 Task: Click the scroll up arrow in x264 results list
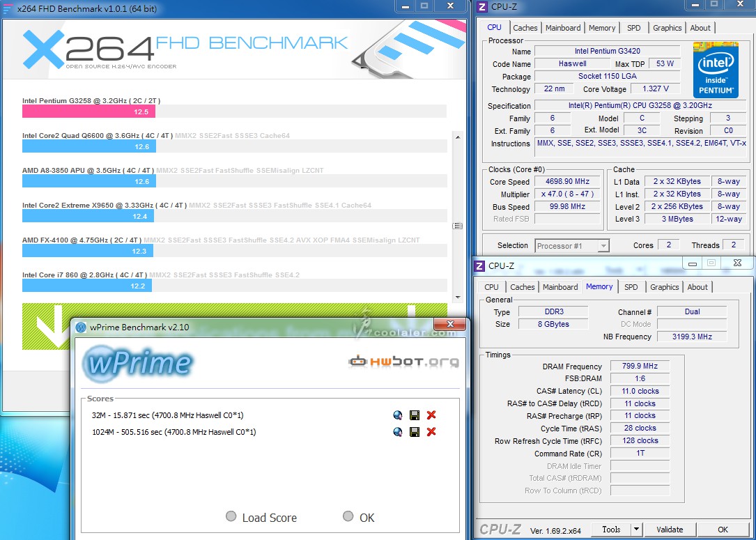(x=458, y=137)
